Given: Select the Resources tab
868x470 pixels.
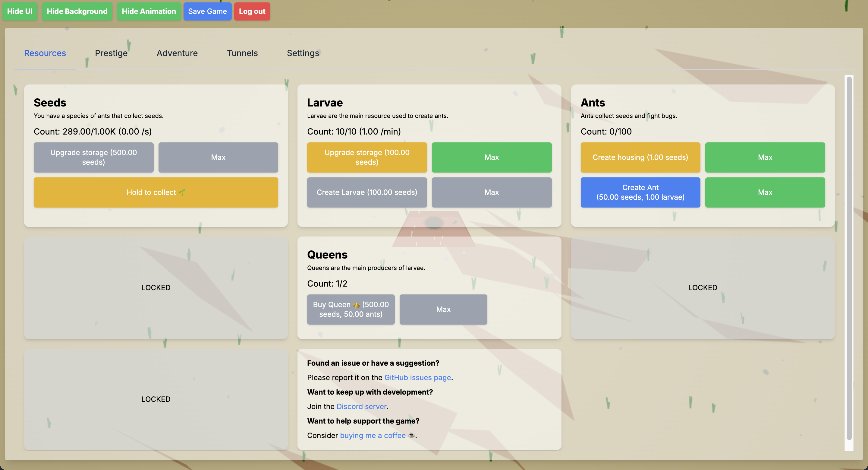Looking at the screenshot, I should (x=45, y=53).
